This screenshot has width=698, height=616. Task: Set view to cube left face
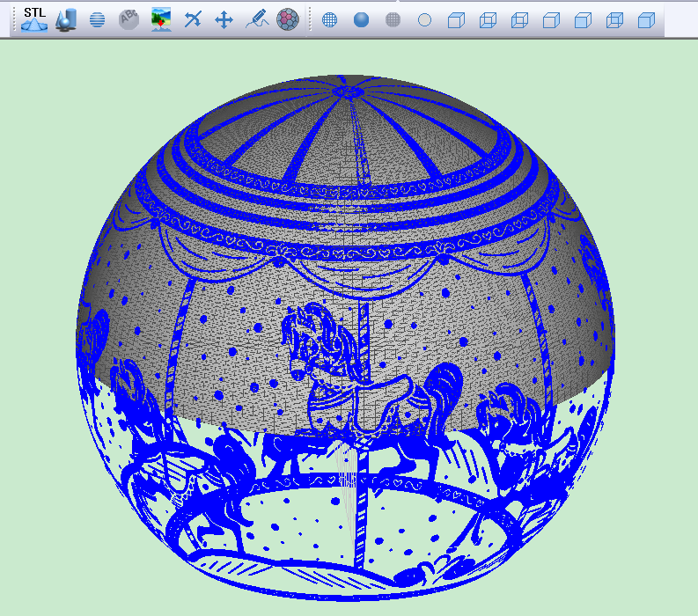click(x=519, y=20)
